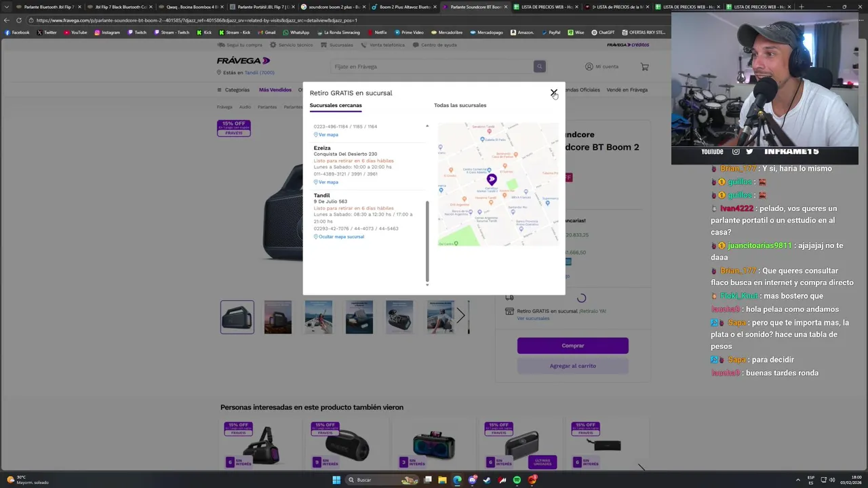Select first speaker thumbnail image
This screenshot has height=488, width=868.
(237, 317)
